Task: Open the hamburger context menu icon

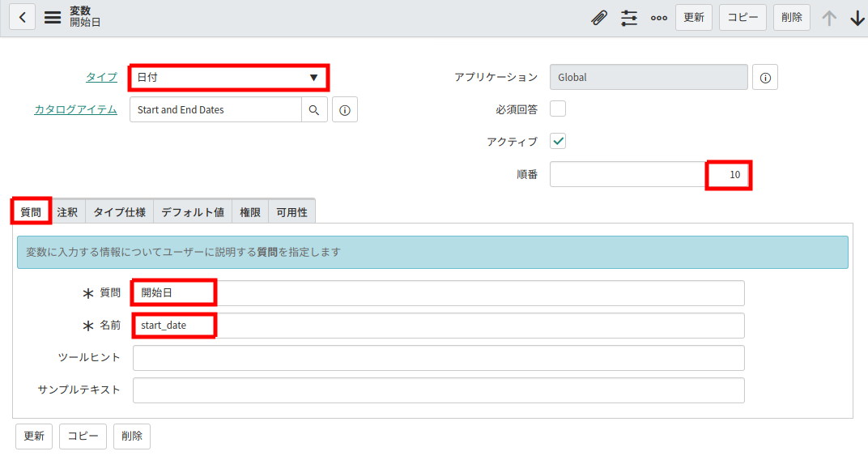Action: point(53,17)
